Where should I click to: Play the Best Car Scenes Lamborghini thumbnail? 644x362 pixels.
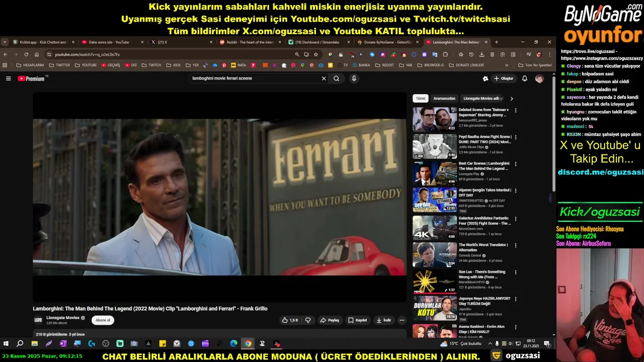(x=435, y=173)
